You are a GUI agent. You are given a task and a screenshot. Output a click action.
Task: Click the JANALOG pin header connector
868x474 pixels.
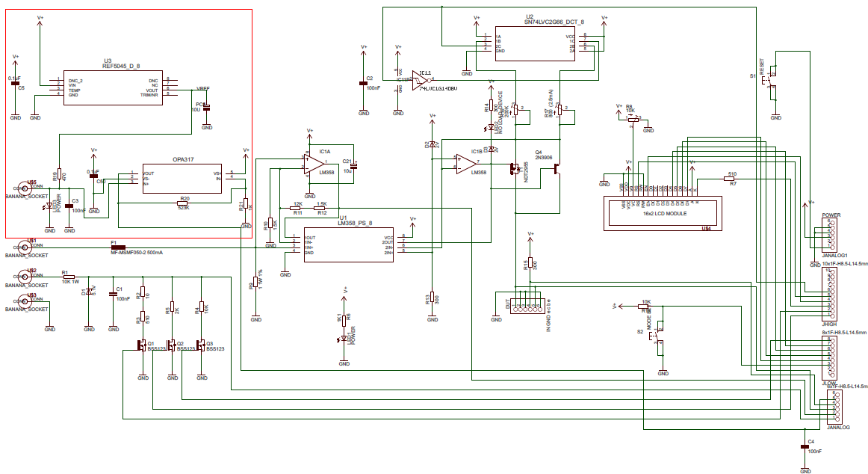837,407
